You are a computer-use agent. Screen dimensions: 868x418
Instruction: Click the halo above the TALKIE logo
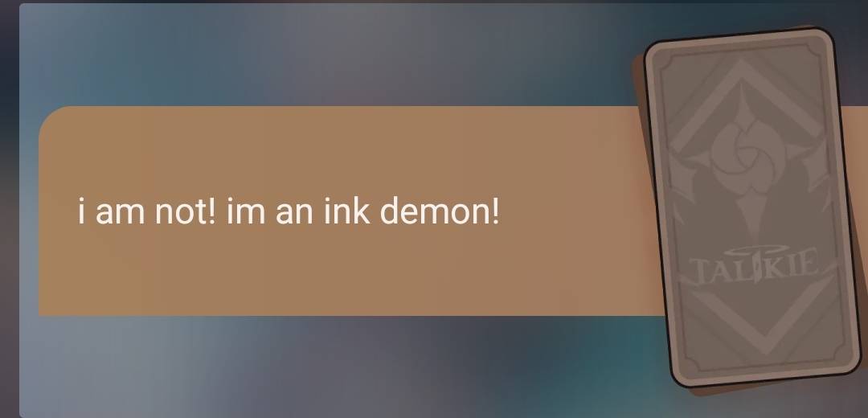click(x=753, y=250)
